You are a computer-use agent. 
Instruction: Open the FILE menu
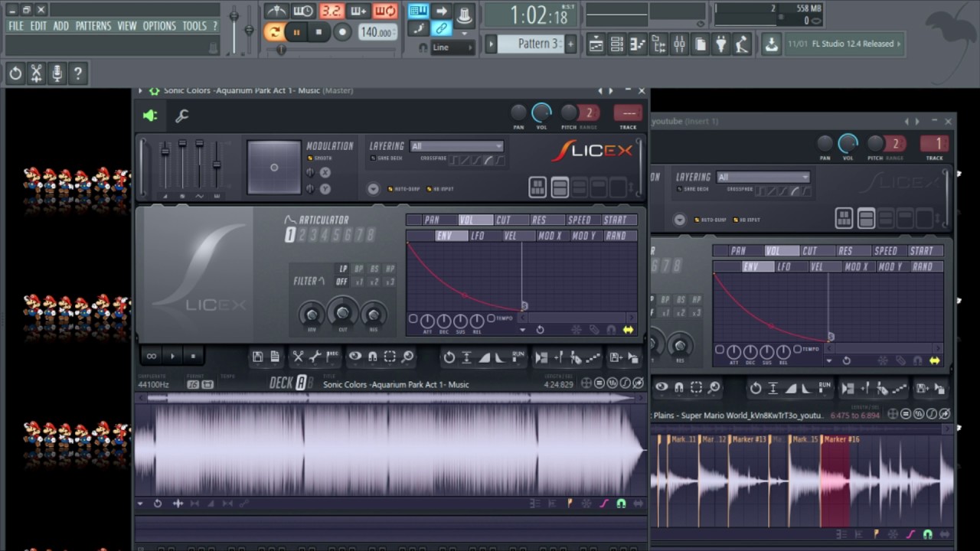coord(16,26)
